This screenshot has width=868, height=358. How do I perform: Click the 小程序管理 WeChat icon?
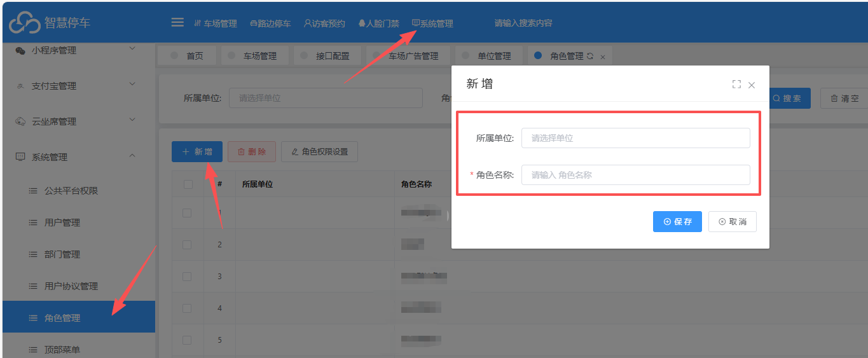click(20, 50)
